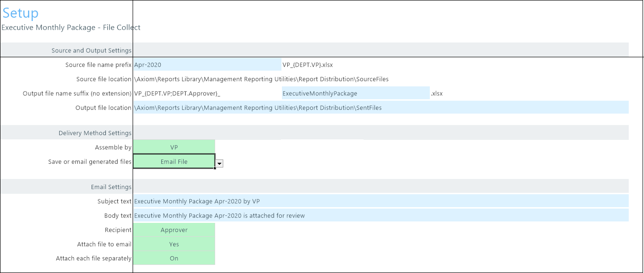Select the .xlsx extension cell

(x=437, y=93)
